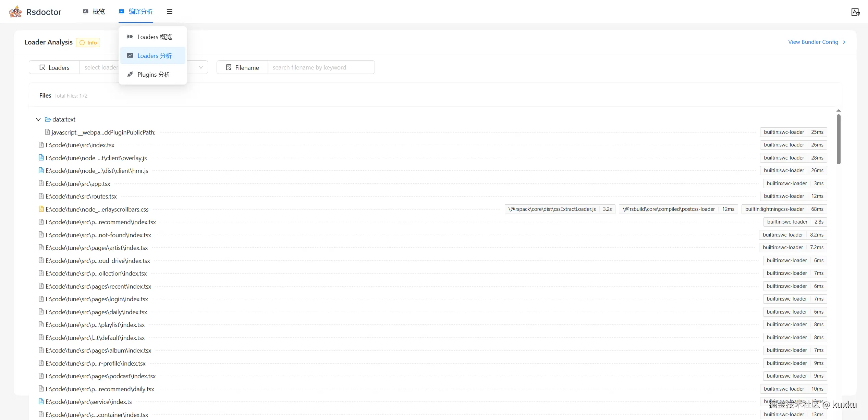
Task: Click the file list scrollbar thumb
Action: (838, 139)
